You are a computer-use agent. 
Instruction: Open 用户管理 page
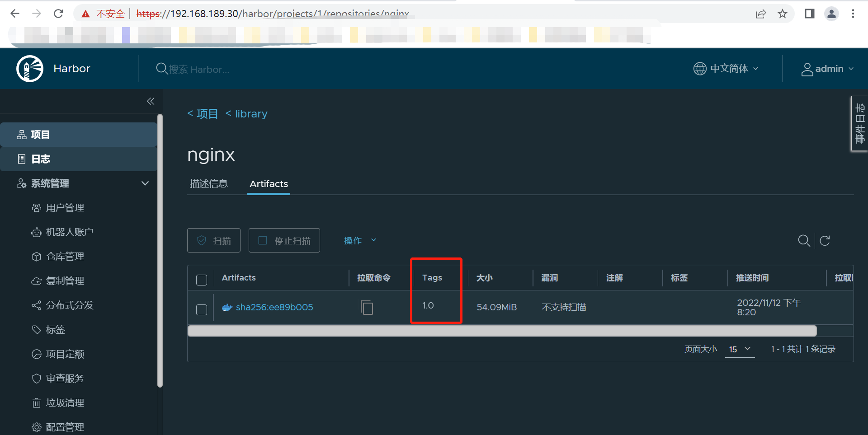65,208
